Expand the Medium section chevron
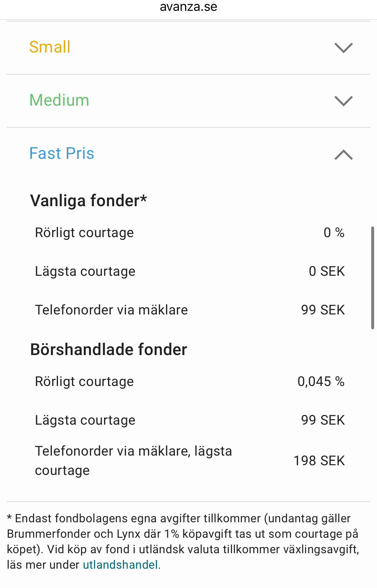The height and width of the screenshot is (588, 377). point(343,101)
